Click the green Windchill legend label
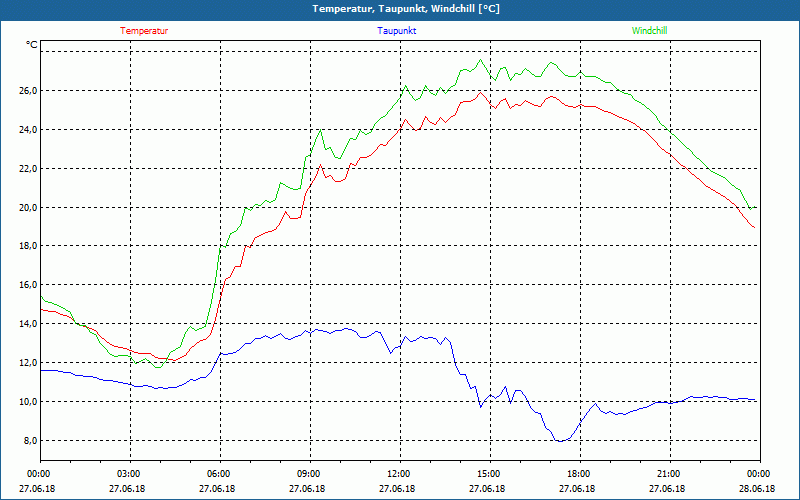800x500 pixels. (649, 31)
